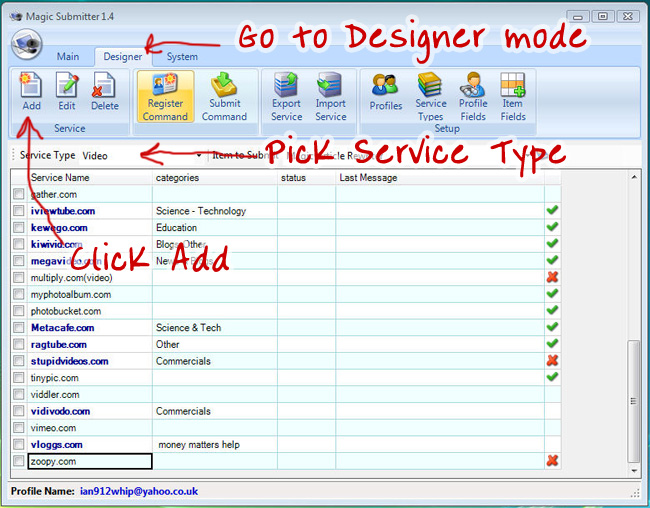Click the Delete service icon
Screen dimensions: 650x508
(104, 91)
